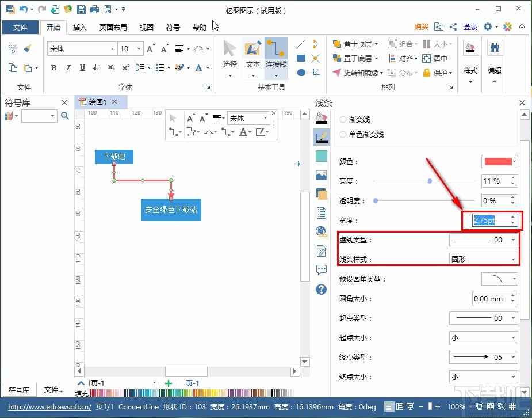Switch to the 帮助 Help tab
The height and width of the screenshot is (418, 532).
pyautogui.click(x=200, y=27)
